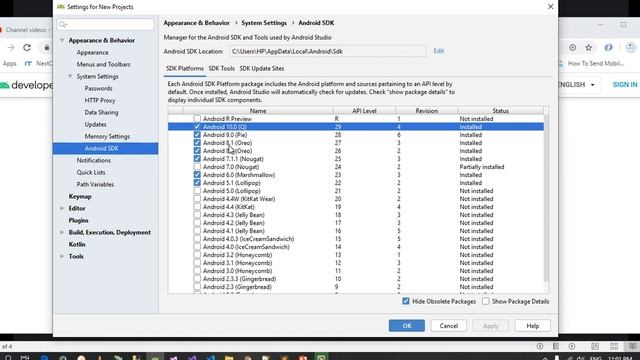Uncheck the Android 10.0 (Q) checkbox

(197, 127)
